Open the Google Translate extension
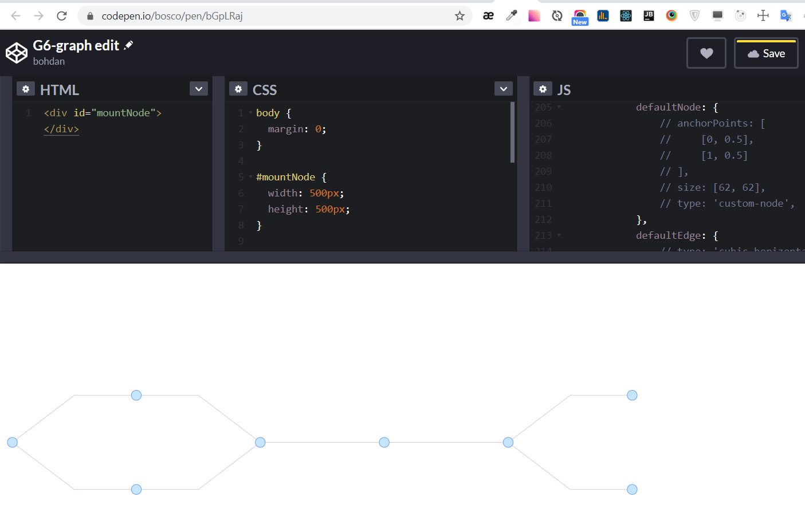 pyautogui.click(x=786, y=15)
